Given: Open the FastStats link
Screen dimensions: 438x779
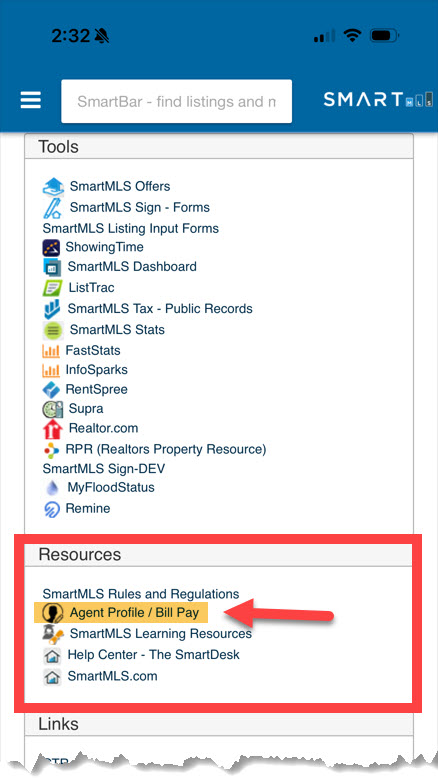Looking at the screenshot, I should pos(93,350).
